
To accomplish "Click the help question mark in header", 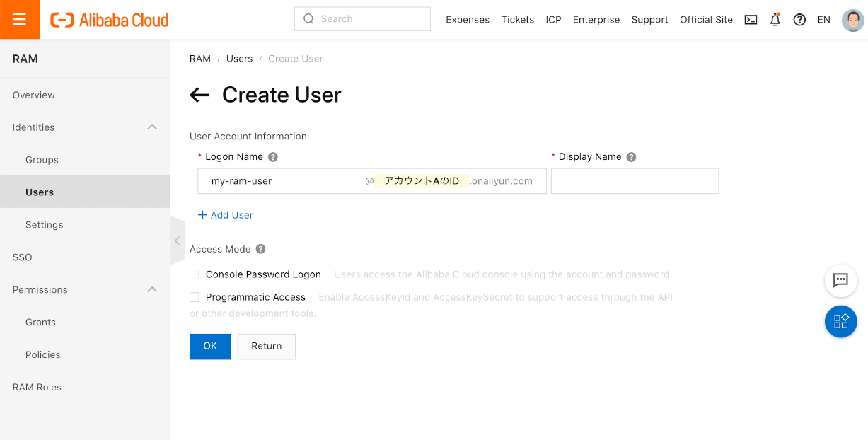I will 799,20.
